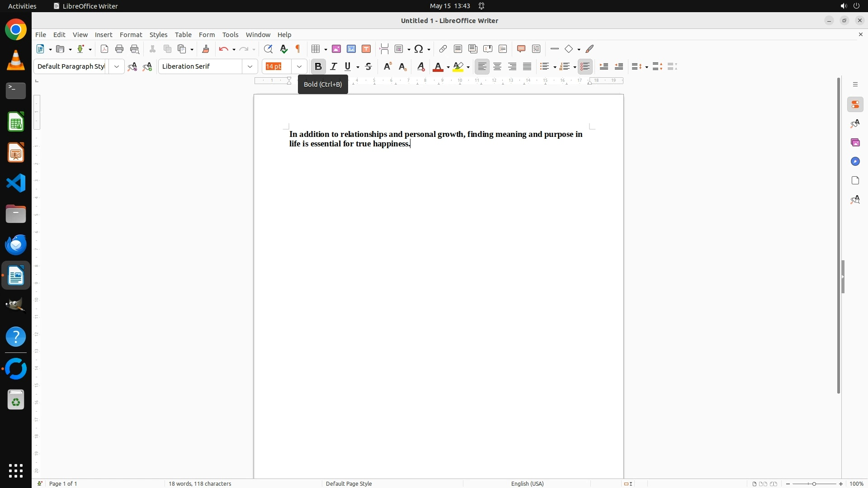Open the Tools menu

[x=230, y=35]
